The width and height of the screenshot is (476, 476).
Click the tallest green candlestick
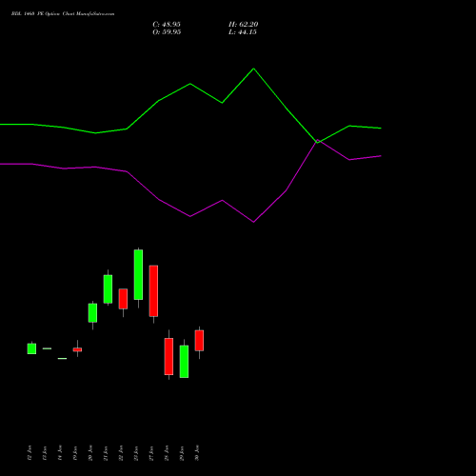[x=138, y=274]
